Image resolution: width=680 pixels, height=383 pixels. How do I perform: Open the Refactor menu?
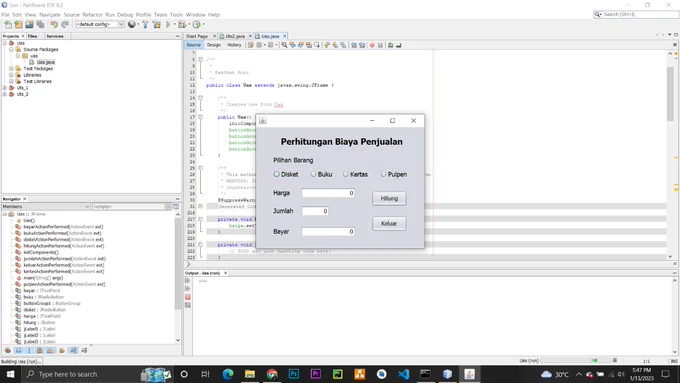coord(92,15)
